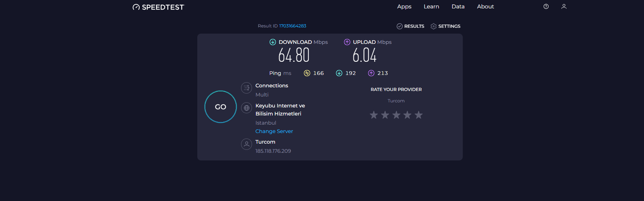The height and width of the screenshot is (201, 644).
Task: Rate provider two stars
Action: (x=385, y=115)
